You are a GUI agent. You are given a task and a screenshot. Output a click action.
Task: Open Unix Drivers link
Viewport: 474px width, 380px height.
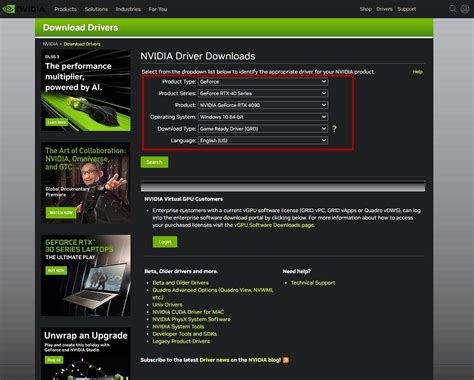click(167, 305)
